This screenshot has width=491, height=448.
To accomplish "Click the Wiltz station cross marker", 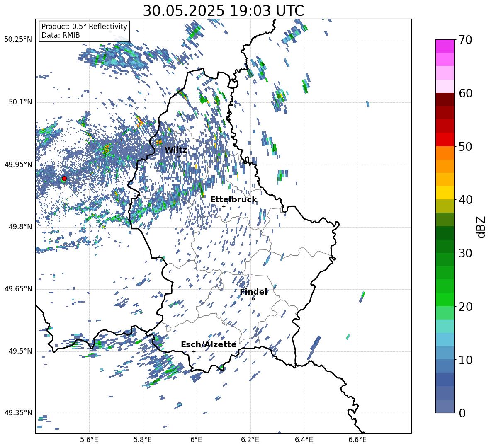I will (178, 157).
